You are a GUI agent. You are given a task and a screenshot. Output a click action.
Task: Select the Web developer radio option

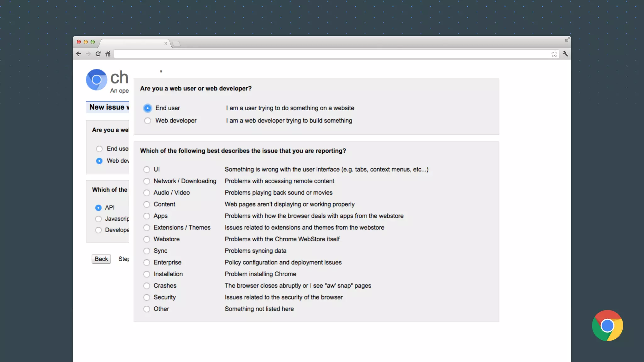[147, 121]
